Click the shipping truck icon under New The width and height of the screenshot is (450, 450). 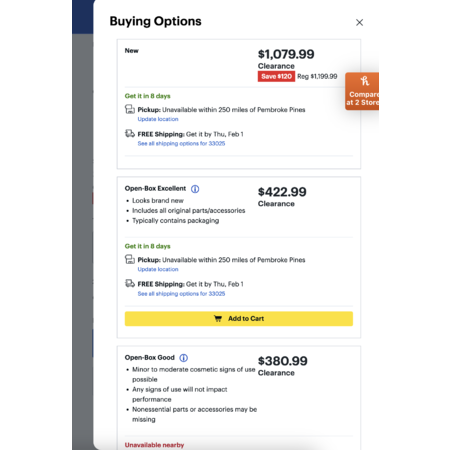click(x=130, y=134)
